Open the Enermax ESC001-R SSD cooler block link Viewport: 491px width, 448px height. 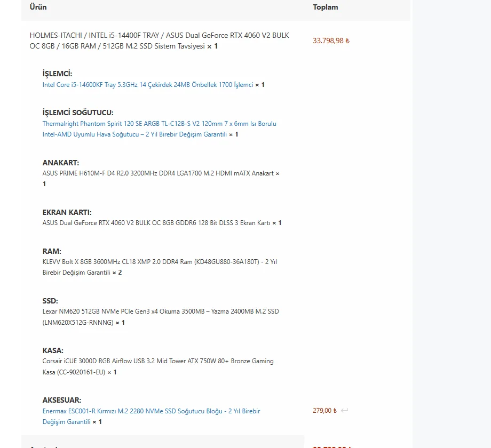(151, 417)
